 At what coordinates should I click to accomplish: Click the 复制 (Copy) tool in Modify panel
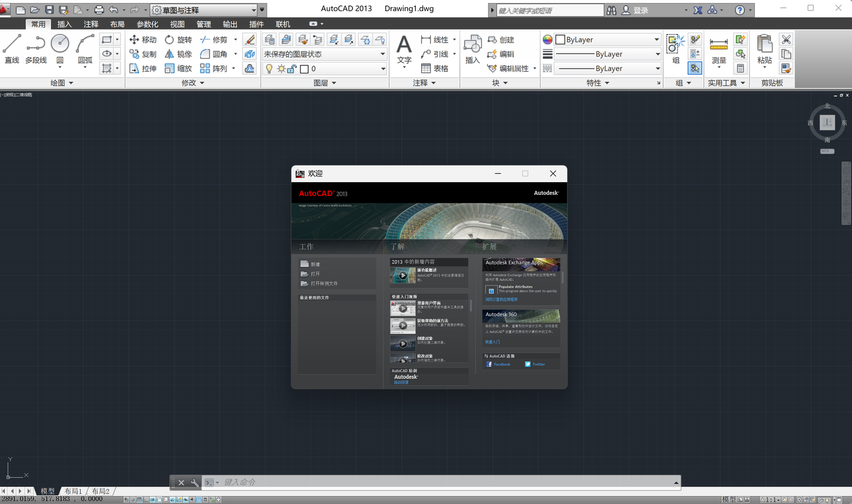[x=143, y=54]
